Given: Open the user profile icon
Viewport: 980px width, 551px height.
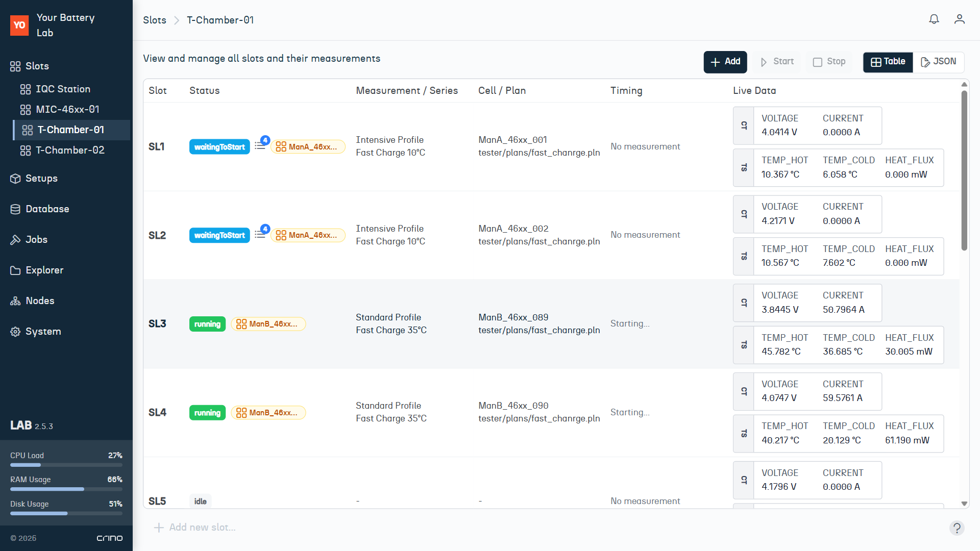Looking at the screenshot, I should click(960, 19).
